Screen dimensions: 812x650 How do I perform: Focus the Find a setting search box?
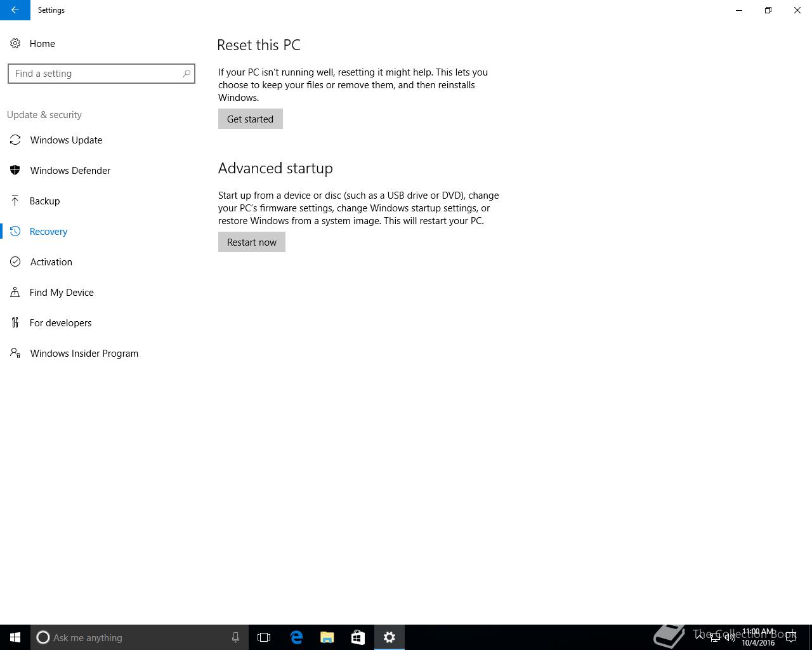(101, 74)
